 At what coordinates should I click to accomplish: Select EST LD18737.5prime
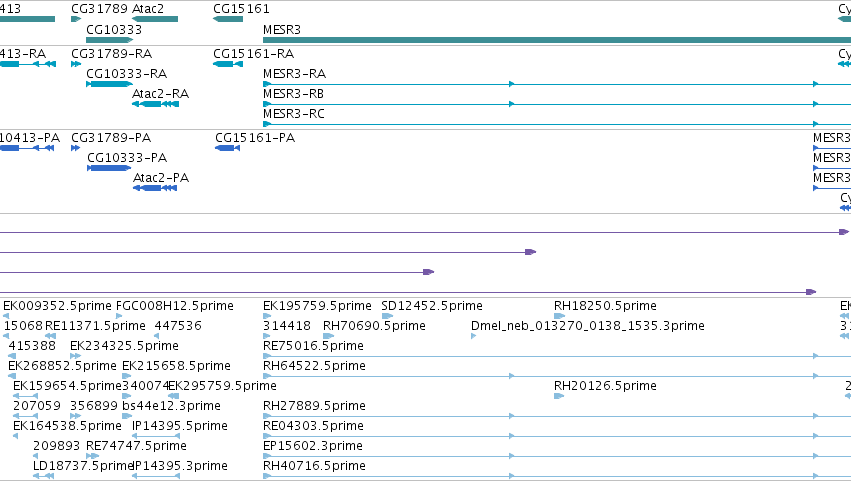pos(82,467)
